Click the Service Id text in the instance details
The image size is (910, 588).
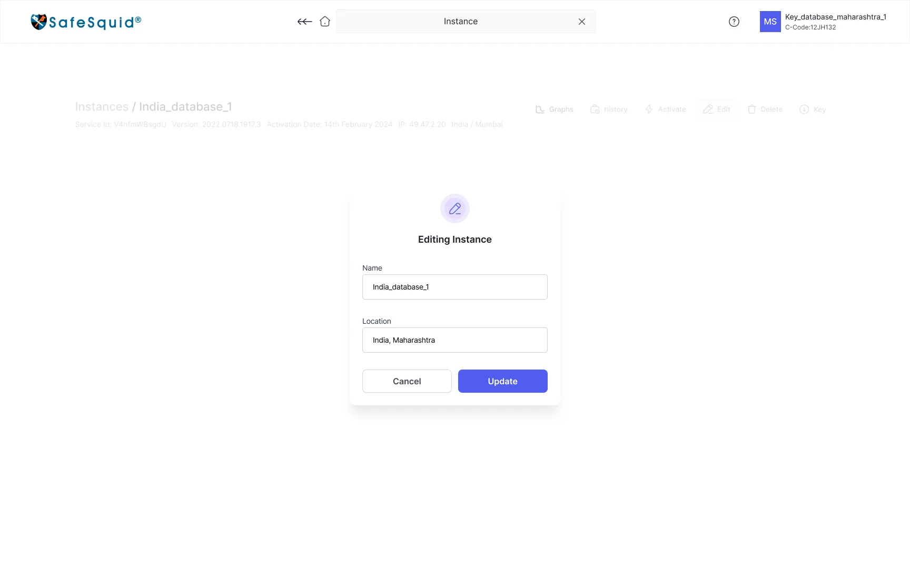pyautogui.click(x=121, y=125)
